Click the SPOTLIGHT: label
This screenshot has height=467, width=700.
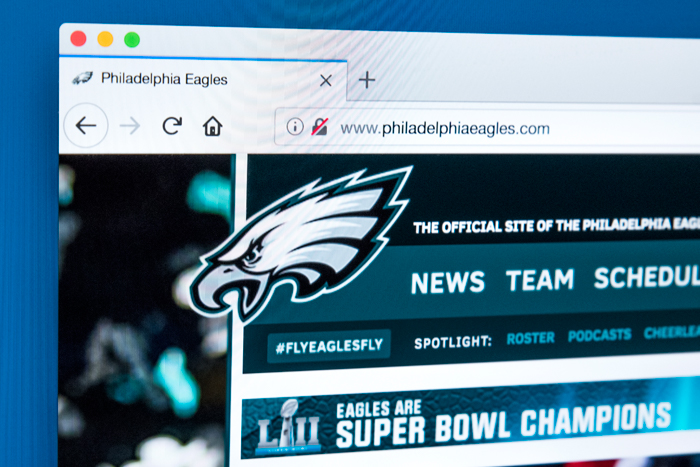pyautogui.click(x=452, y=342)
